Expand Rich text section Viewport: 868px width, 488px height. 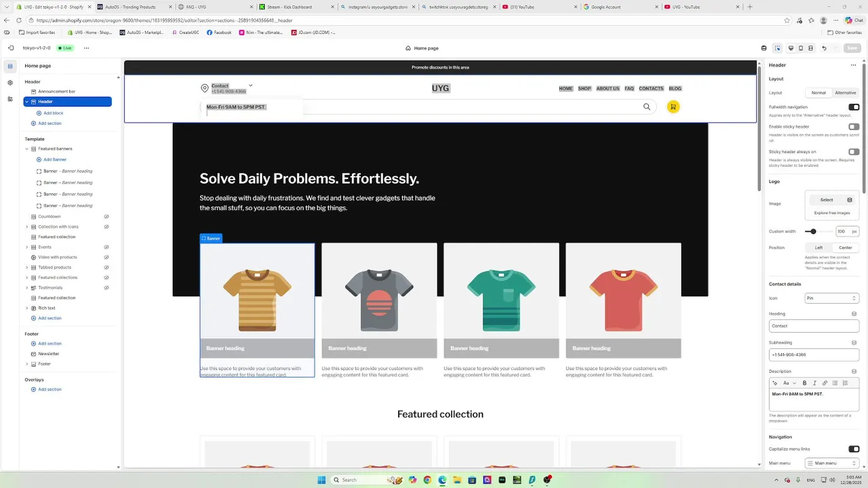coord(27,308)
